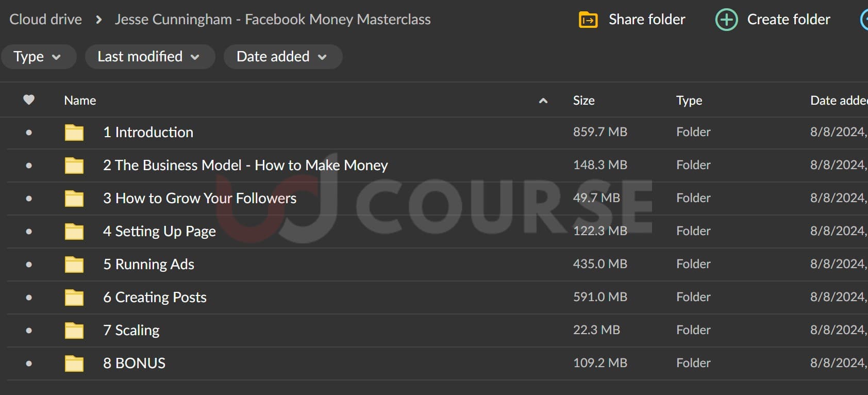Open the Date added filter dropdown
Image resolution: width=868 pixels, height=395 pixels.
(x=282, y=57)
